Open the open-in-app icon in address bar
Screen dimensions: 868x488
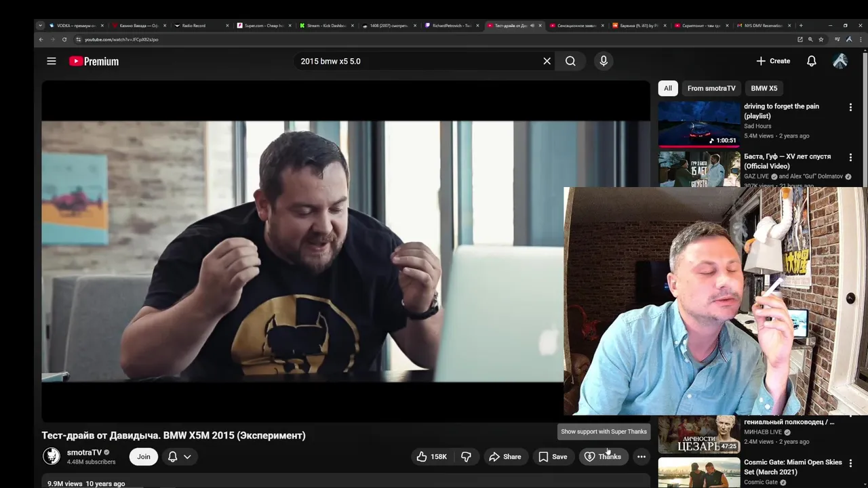pyautogui.click(x=800, y=39)
